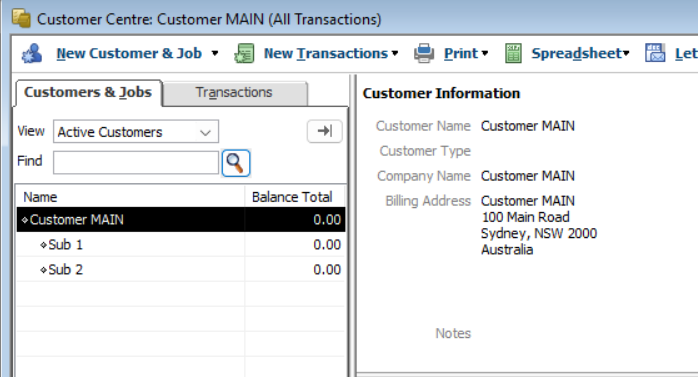Click diamond marker beside Sub 2
This screenshot has width=698, height=377.
tap(43, 270)
